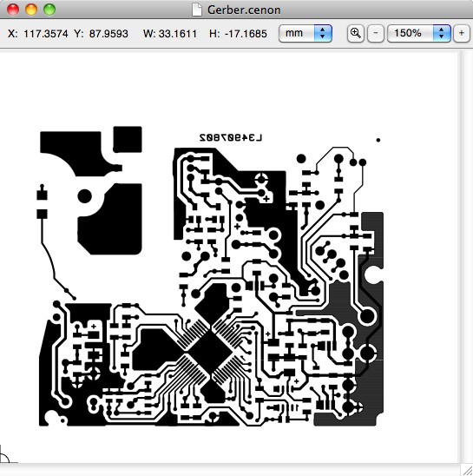Click the window resize grip in the corner

tap(468, 470)
